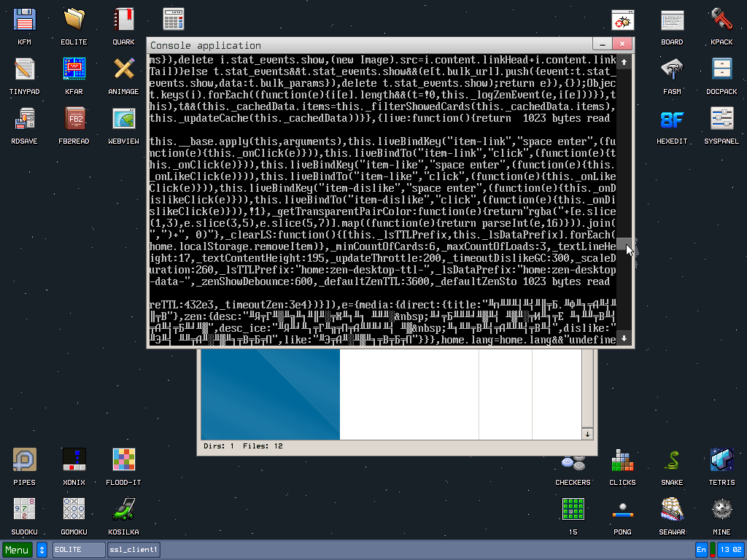Switch keyboard layout via En indicator
This screenshot has width=747, height=560.
701,549
